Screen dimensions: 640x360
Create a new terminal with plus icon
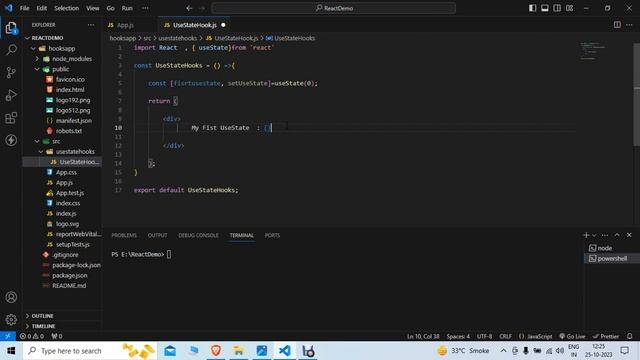(586, 235)
